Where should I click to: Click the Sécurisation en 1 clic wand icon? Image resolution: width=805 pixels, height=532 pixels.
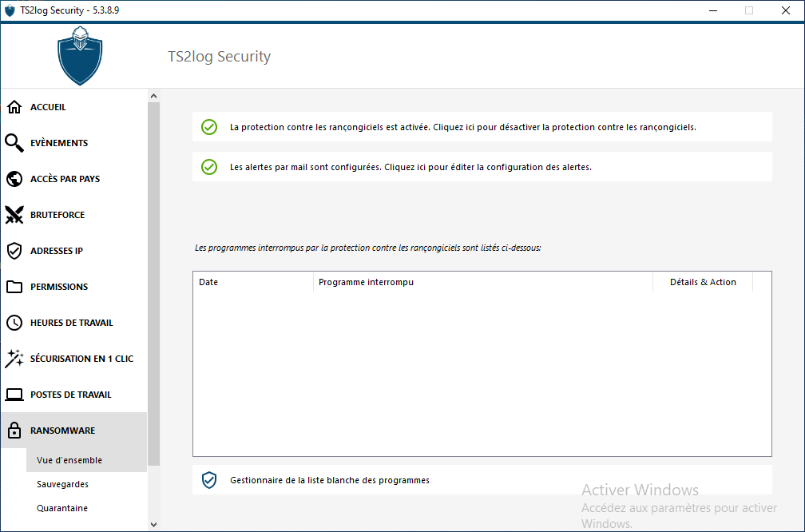point(14,359)
